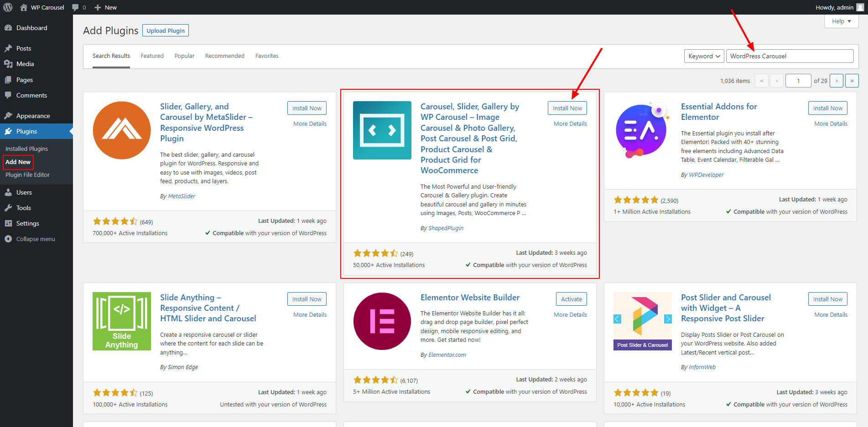The image size is (868, 427).
Task: Select the Search Results tab
Action: (111, 56)
